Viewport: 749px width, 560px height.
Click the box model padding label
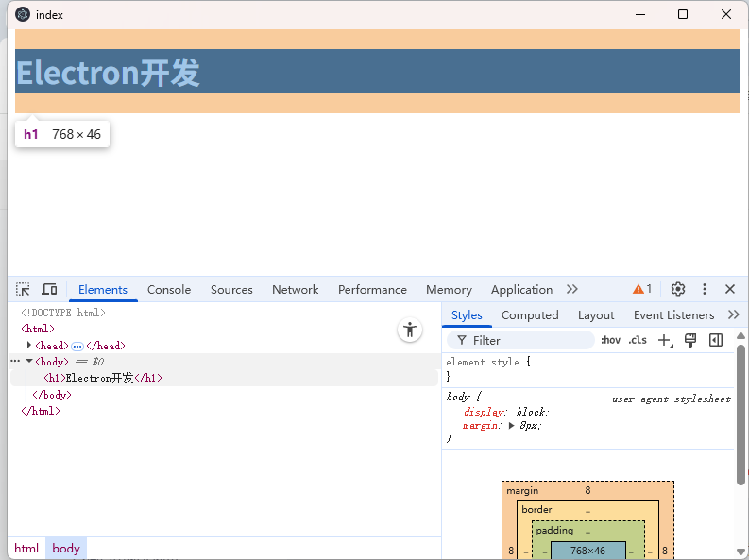coord(554,531)
